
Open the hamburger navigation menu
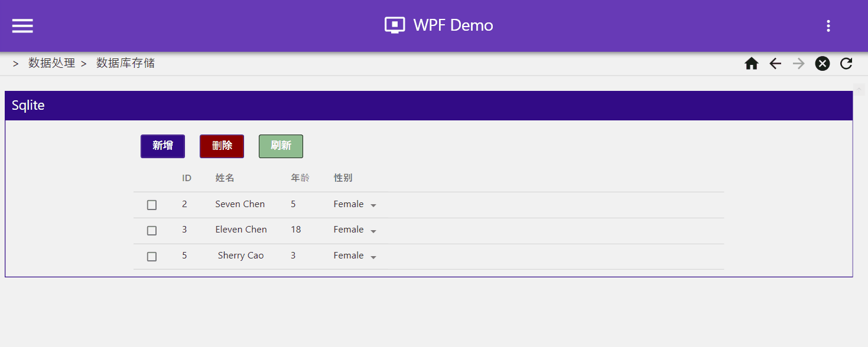(x=22, y=25)
